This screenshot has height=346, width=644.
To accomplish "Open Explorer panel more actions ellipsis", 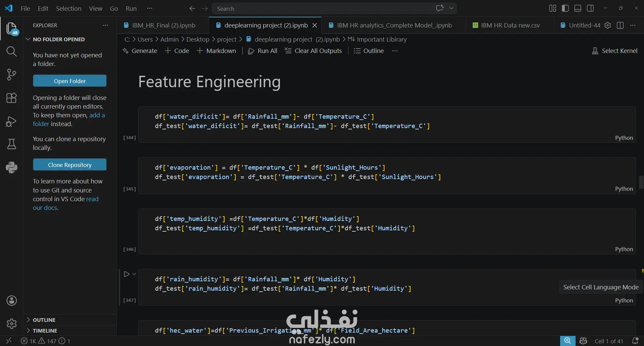I will (105, 25).
